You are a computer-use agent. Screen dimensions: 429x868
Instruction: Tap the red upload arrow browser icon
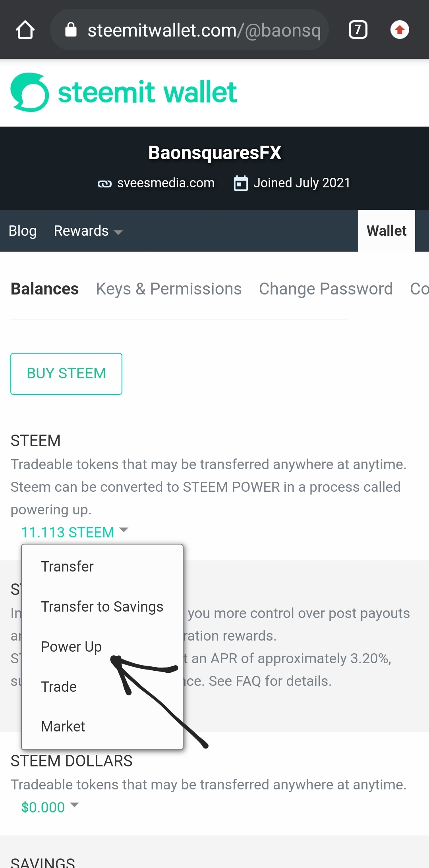tap(400, 30)
